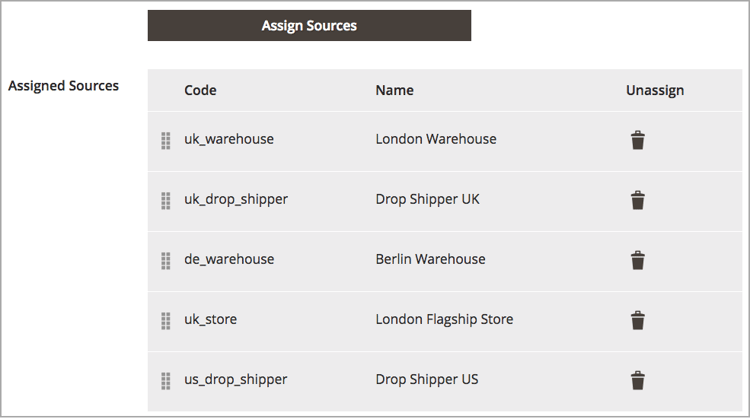Click the Assigned Sources label
The width and height of the screenshot is (750, 419).
[63, 86]
